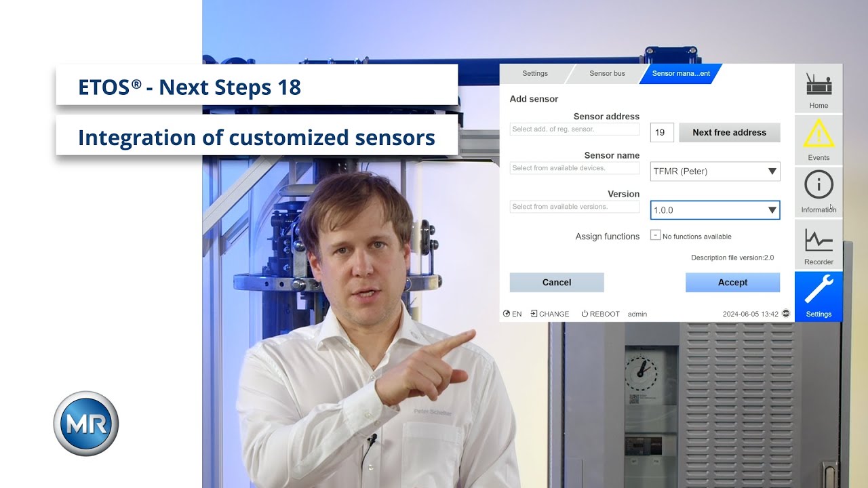Click the Next free address button
This screenshot has height=488, width=868.
pyautogui.click(x=729, y=132)
